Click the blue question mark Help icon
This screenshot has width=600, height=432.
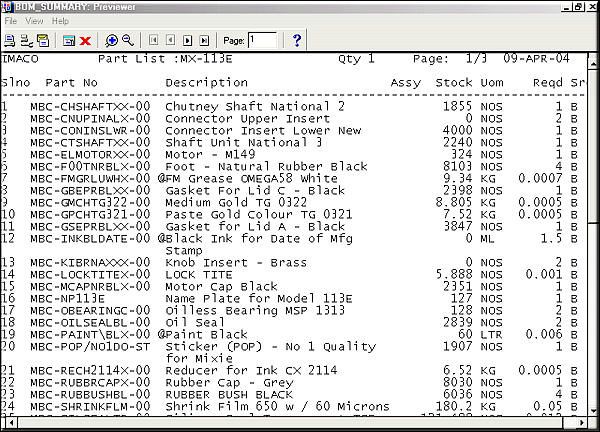coord(297,40)
